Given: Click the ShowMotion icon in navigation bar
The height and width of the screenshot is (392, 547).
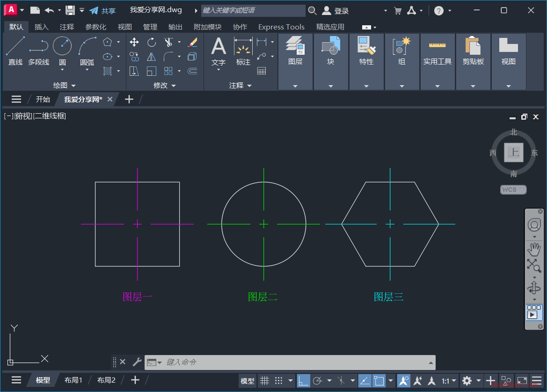Looking at the screenshot, I should click(534, 312).
